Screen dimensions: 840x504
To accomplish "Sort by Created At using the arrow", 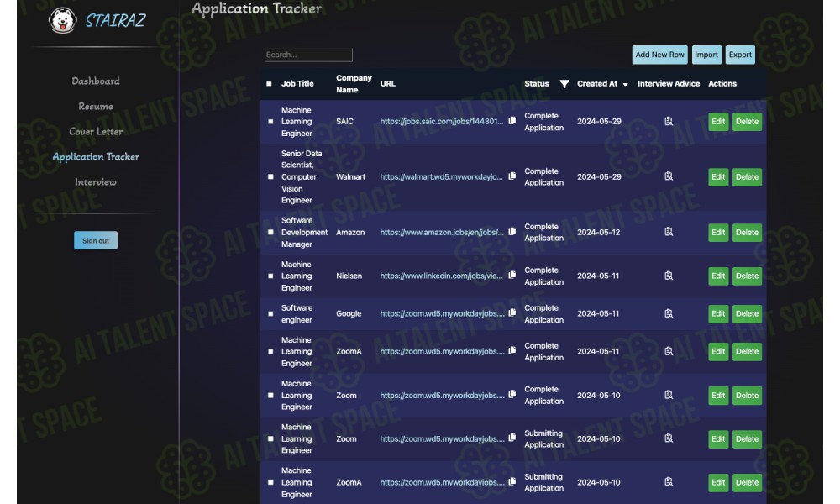I will pyautogui.click(x=625, y=85).
